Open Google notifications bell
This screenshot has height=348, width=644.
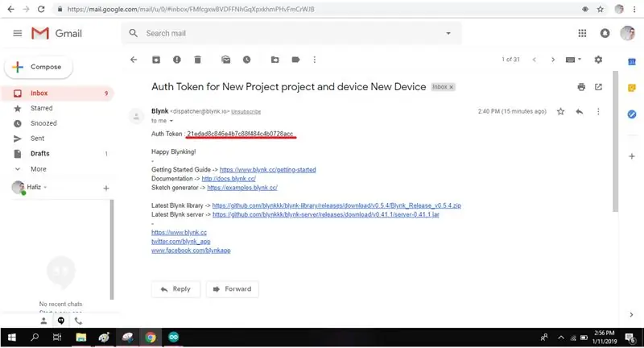(605, 33)
